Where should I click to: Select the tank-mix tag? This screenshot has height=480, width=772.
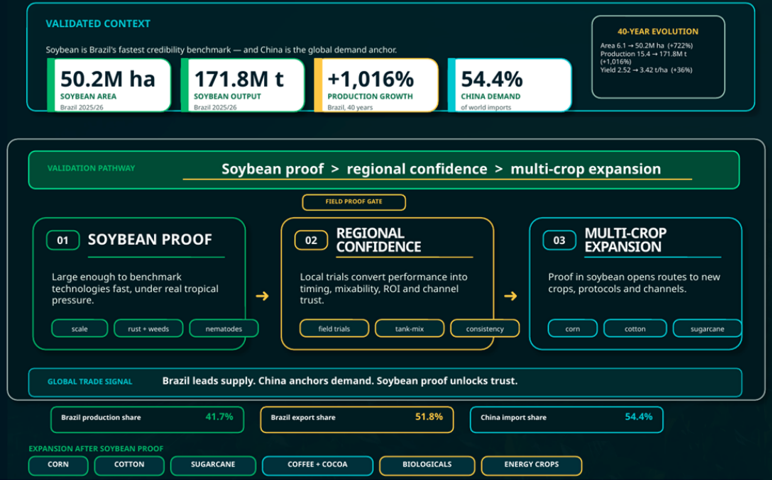tap(409, 329)
